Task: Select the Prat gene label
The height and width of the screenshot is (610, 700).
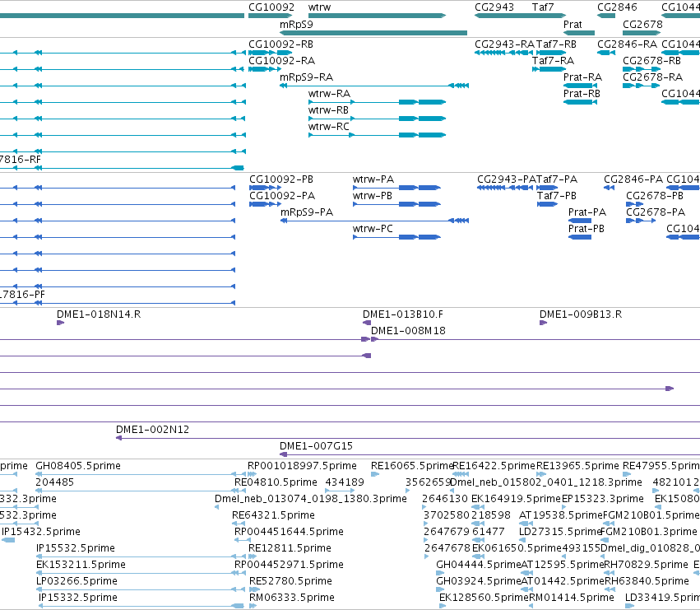Action: (573, 25)
